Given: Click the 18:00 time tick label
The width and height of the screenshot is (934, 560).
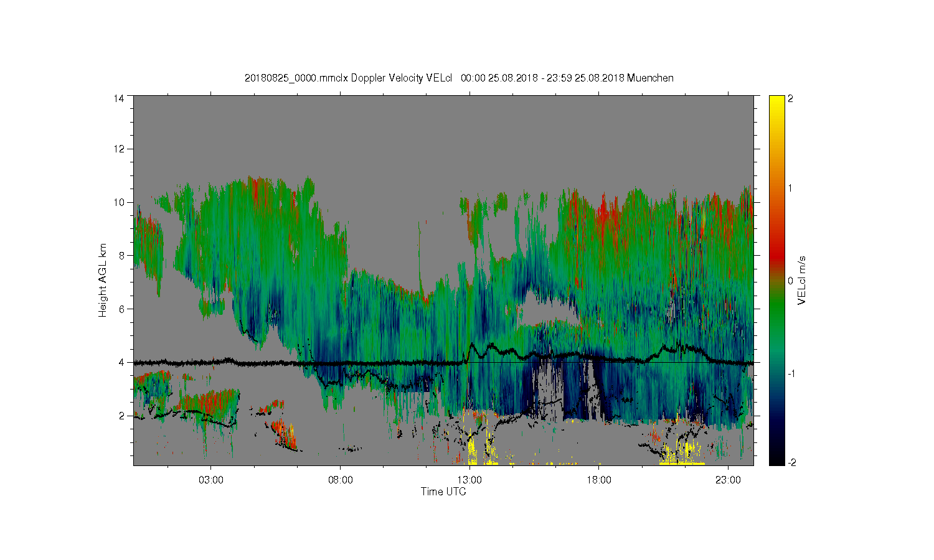Looking at the screenshot, I should 599,480.
